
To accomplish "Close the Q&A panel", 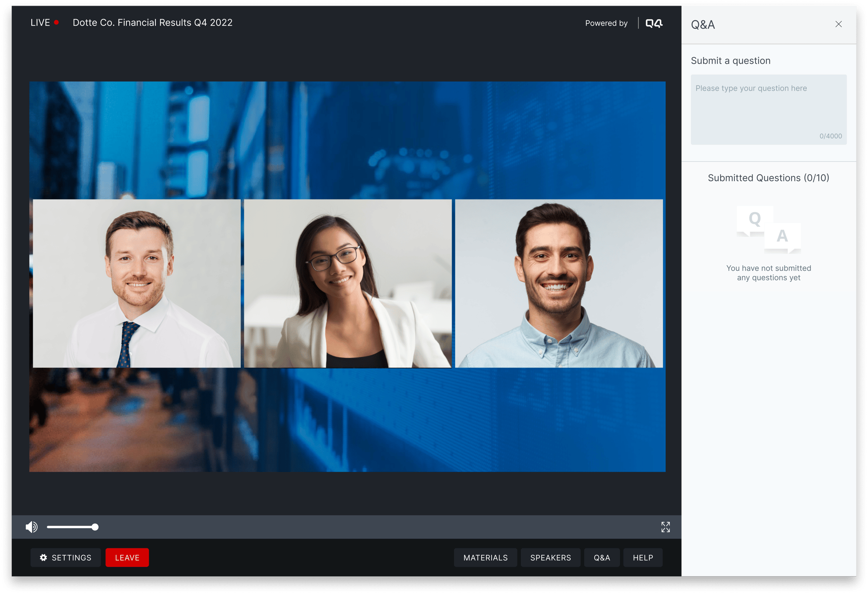I will pos(838,24).
